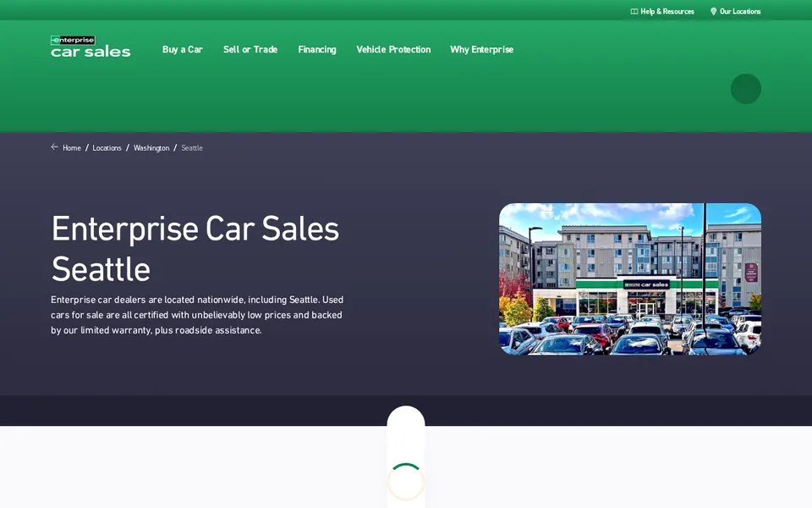Viewport: 812px width, 508px height.
Task: Click the breadcrumb back arrow icon
Action: pos(54,147)
